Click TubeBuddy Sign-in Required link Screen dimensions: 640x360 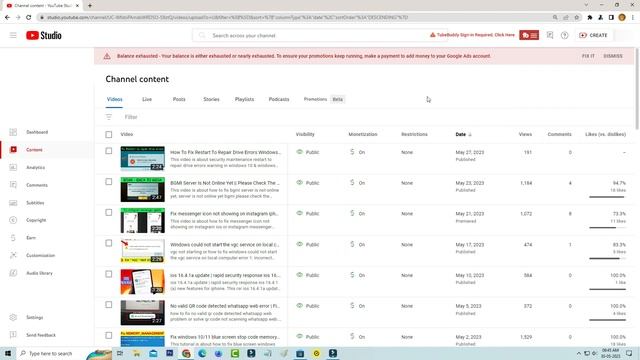(472, 35)
